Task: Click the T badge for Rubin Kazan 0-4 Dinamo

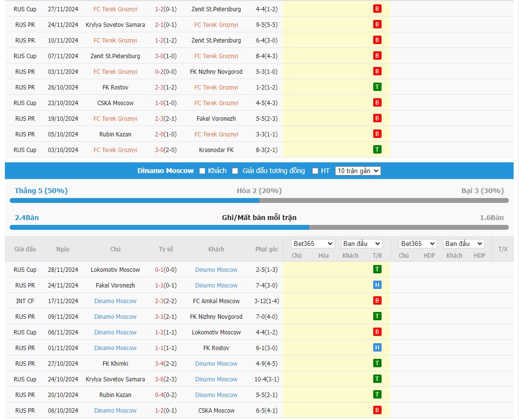Action: (x=377, y=395)
